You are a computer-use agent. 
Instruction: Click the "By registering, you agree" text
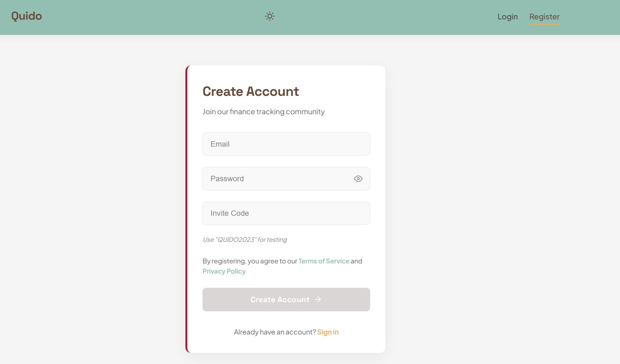(250, 261)
